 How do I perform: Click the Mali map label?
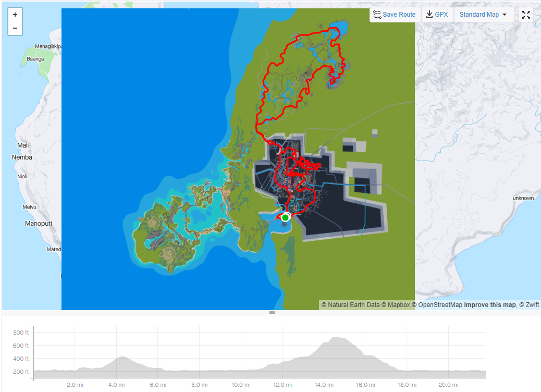(x=23, y=145)
